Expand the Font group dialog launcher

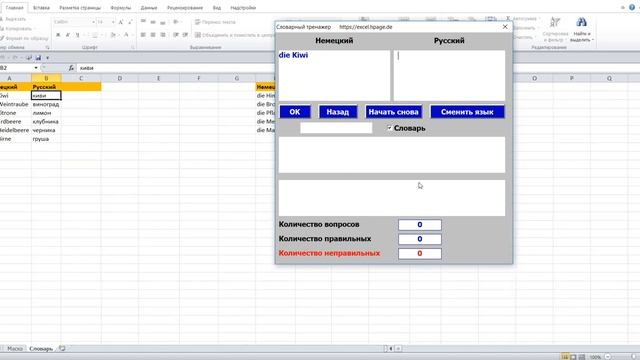tap(133, 48)
